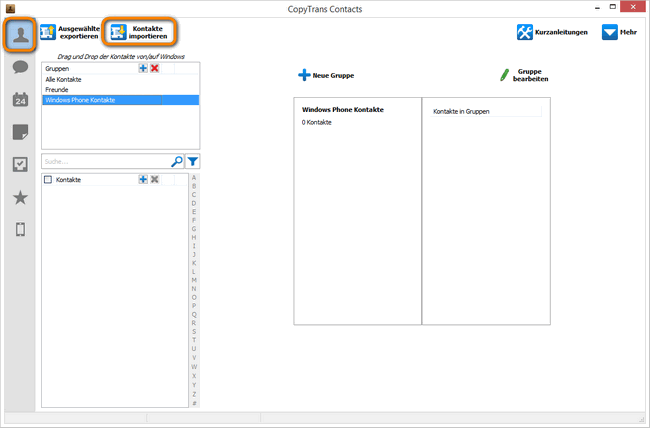Viewport: 650px width, 428px height.
Task: Add a new group with Gruppen plus icon
Action: pyautogui.click(x=143, y=68)
